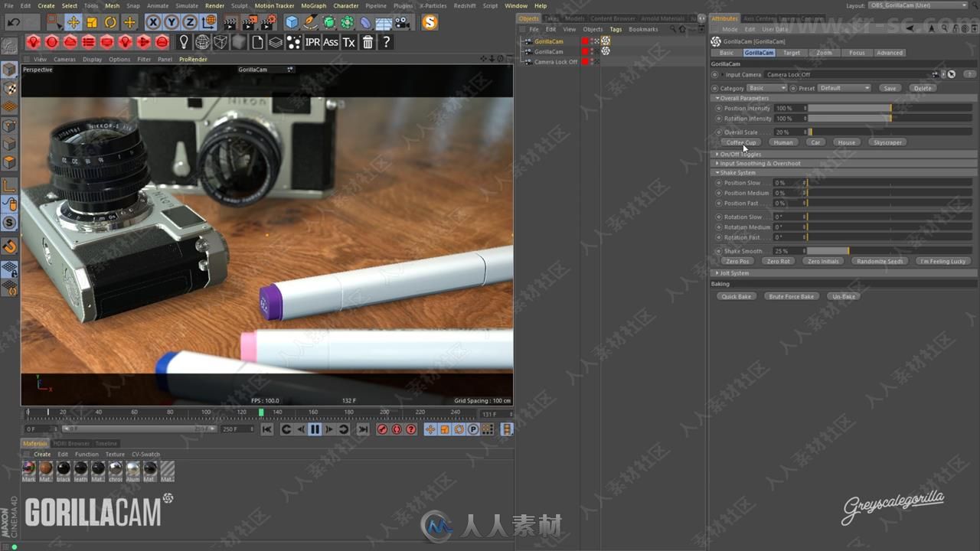Click the Position Slow slider bar
The height and width of the screenshot is (551, 980).
click(x=890, y=183)
